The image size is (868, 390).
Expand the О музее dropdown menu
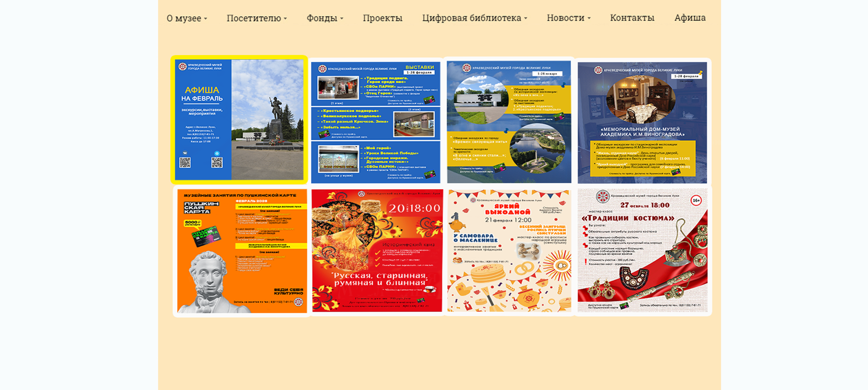tap(186, 18)
